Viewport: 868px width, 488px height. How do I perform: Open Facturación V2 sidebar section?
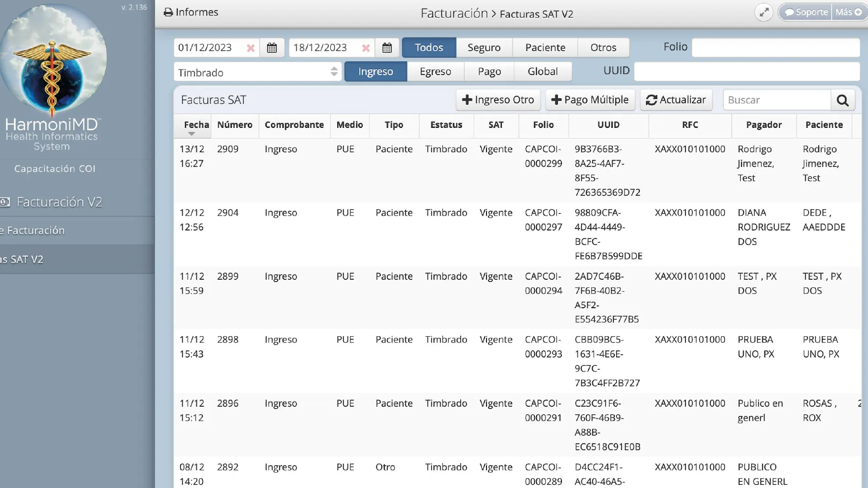pyautogui.click(x=59, y=202)
